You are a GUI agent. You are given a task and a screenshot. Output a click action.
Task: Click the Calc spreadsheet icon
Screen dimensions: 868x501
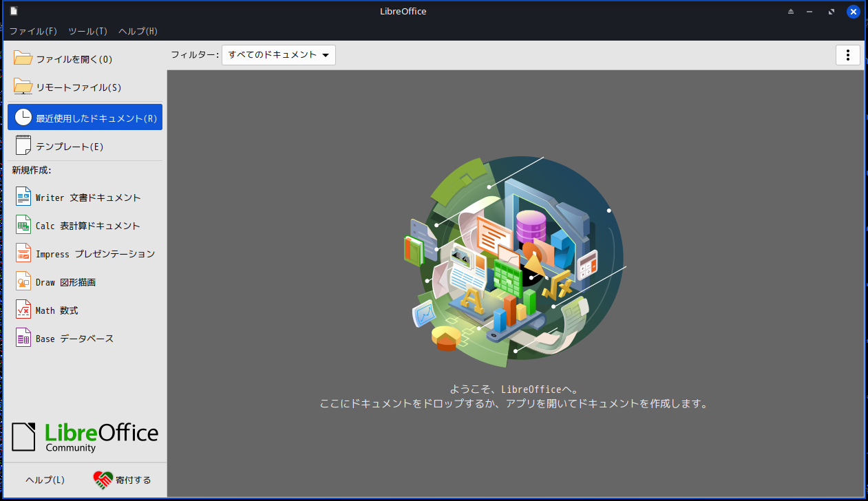click(23, 225)
